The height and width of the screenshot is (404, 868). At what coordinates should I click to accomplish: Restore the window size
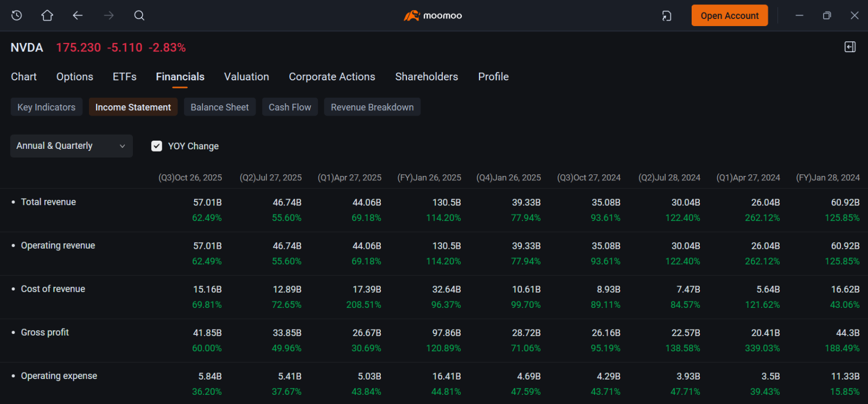click(827, 15)
